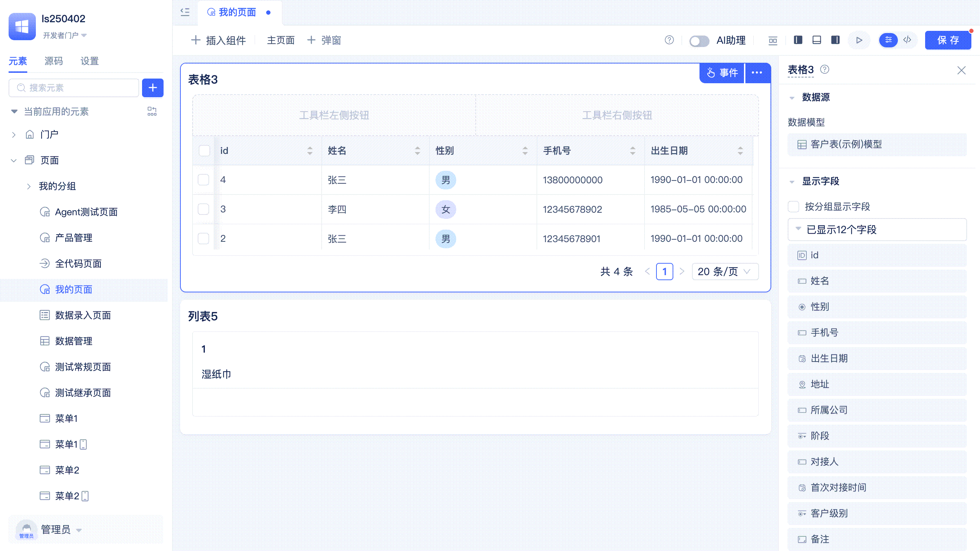Screen dimensions: 980x551
Task: Toggle the AI助理 switch
Action: (699, 41)
